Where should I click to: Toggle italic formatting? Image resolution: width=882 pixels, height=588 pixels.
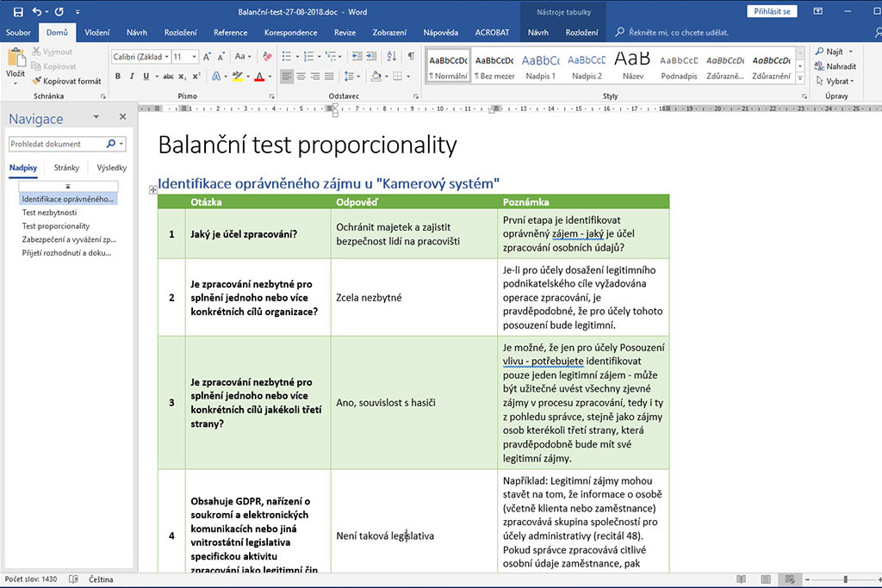pyautogui.click(x=132, y=77)
